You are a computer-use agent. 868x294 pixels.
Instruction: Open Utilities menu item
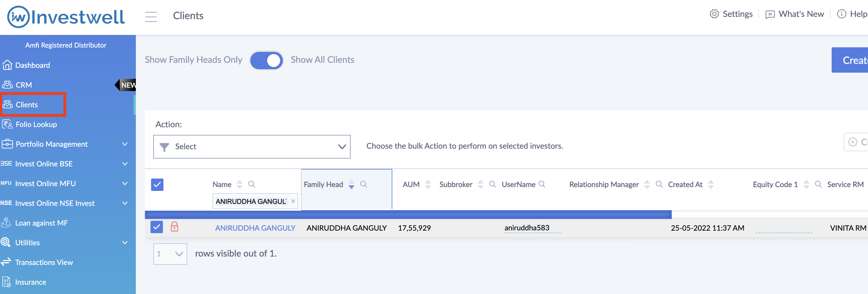click(x=27, y=242)
